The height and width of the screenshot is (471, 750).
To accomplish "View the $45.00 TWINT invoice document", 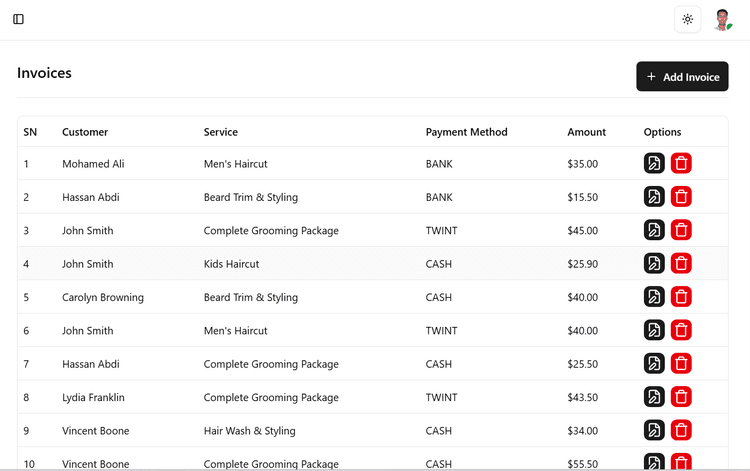I will (654, 230).
